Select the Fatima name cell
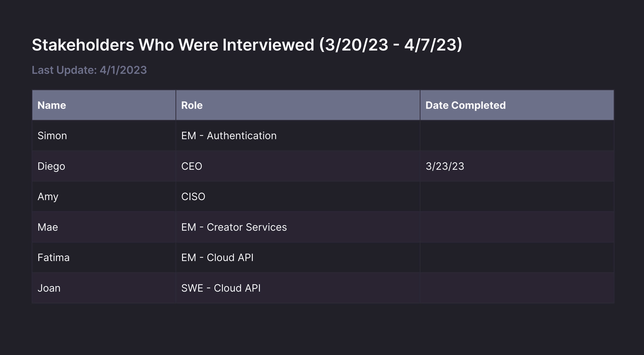 (x=104, y=257)
